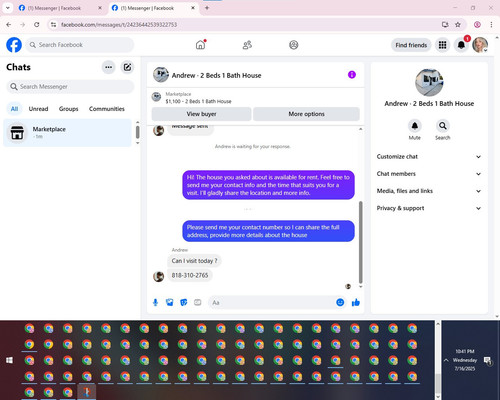This screenshot has width=500, height=400.
Task: Open Chrome three-dot menu
Action: click(491, 24)
